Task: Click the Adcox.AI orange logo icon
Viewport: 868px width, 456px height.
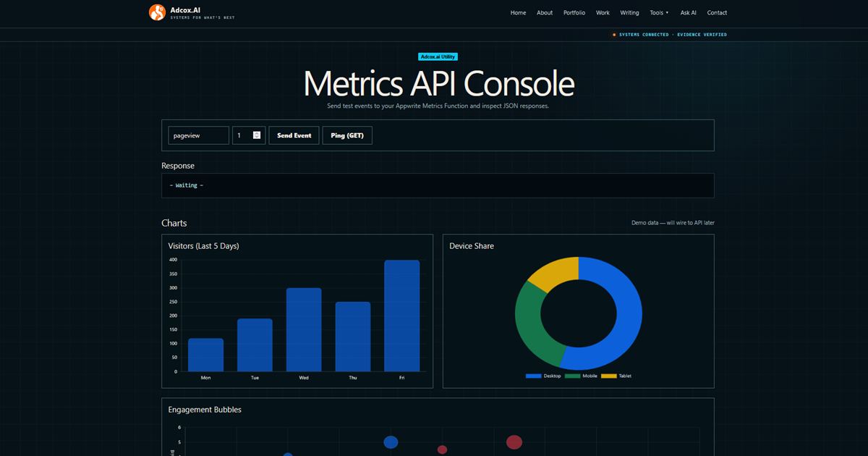Action: click(157, 12)
